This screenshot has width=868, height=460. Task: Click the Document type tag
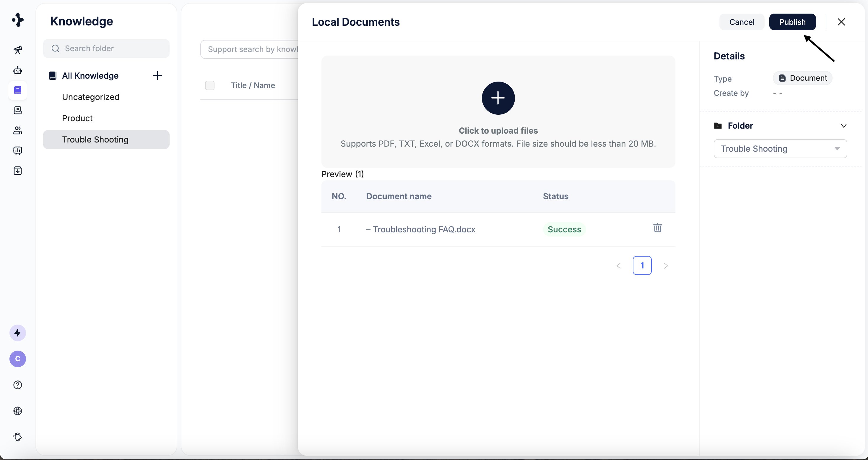(802, 78)
